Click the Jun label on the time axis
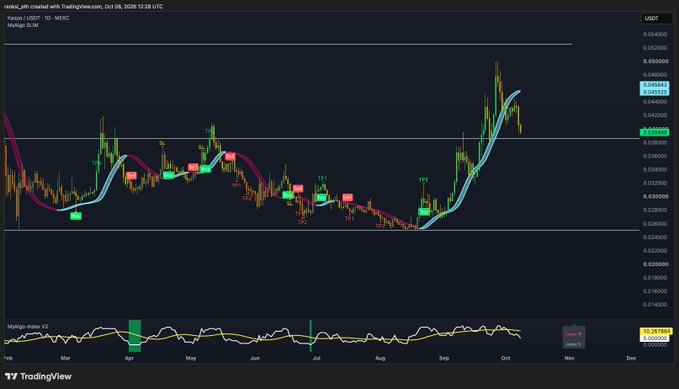The height and width of the screenshot is (389, 679). tap(255, 358)
